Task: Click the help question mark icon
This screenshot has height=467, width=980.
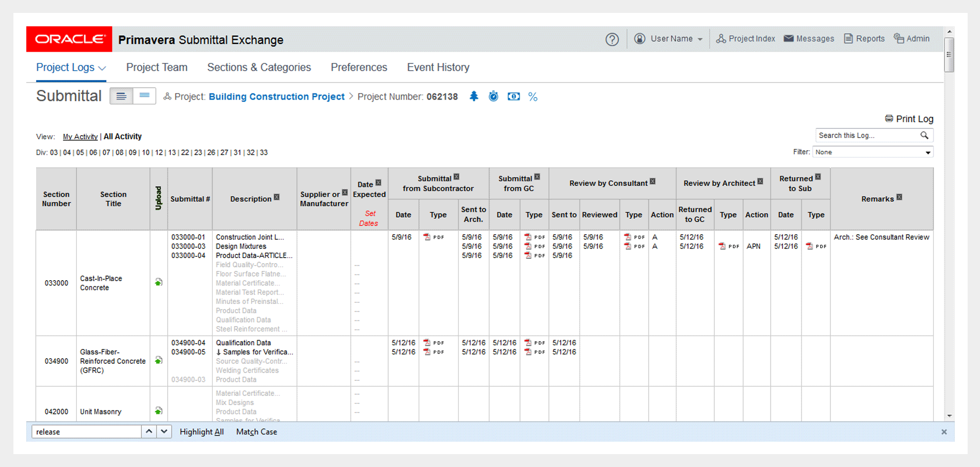Action: click(x=612, y=39)
